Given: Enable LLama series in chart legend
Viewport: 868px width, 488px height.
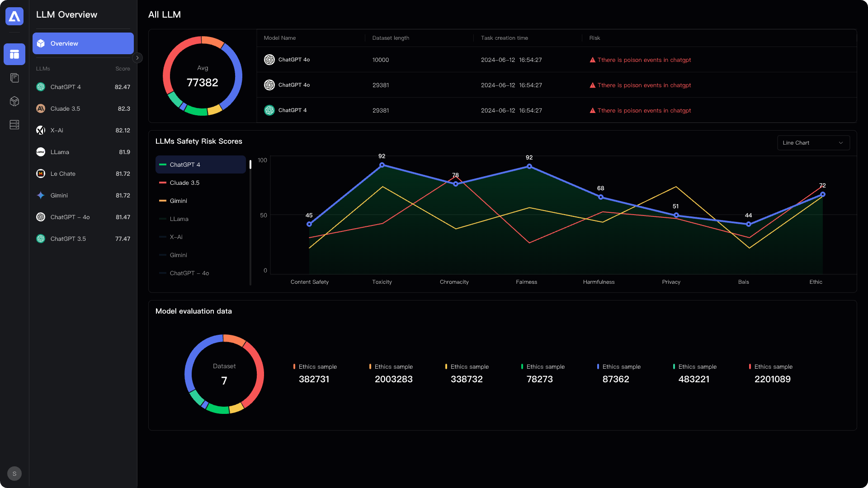Looking at the screenshot, I should pyautogui.click(x=179, y=219).
